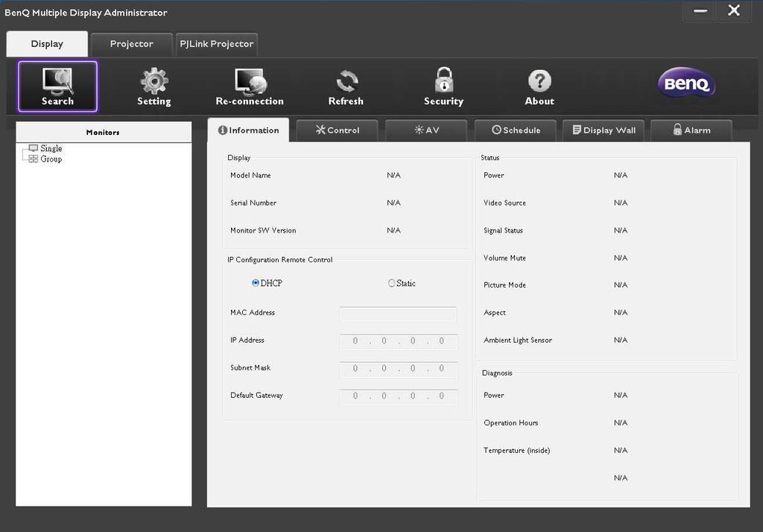
Task: Switch to the AV tab
Action: tap(426, 130)
